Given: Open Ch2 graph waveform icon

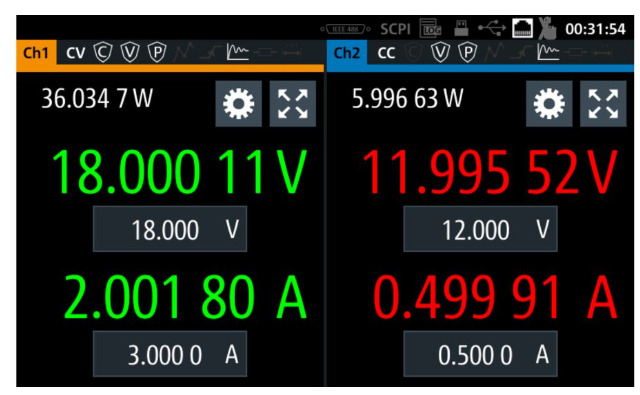Looking at the screenshot, I should click(548, 52).
